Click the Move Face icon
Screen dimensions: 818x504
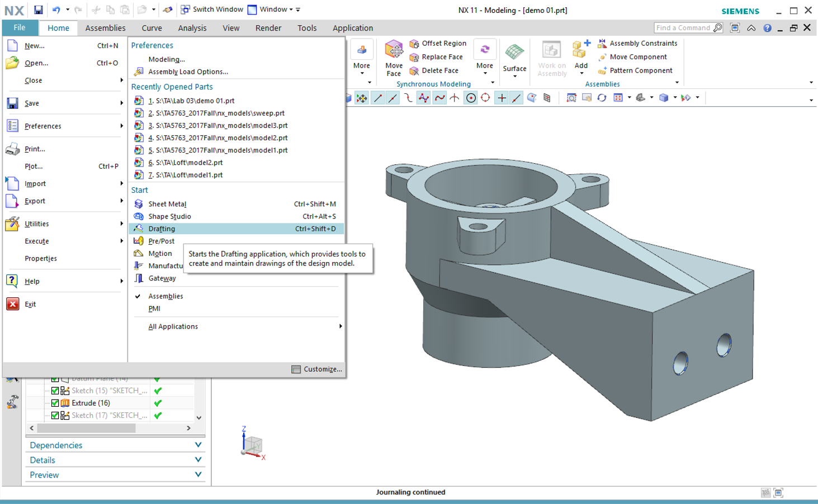pyautogui.click(x=394, y=57)
